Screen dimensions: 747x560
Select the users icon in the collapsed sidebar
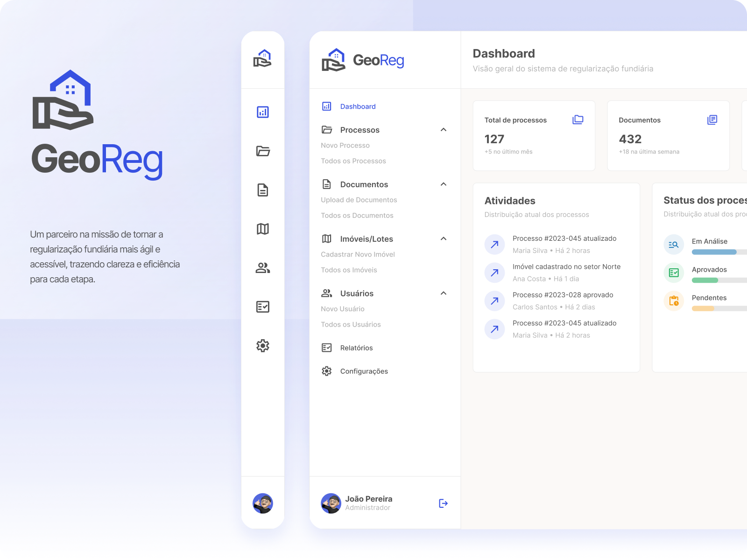coord(263,267)
